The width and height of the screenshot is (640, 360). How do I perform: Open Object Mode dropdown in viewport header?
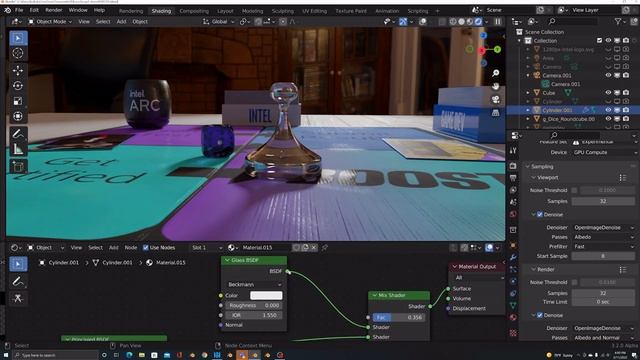click(x=50, y=21)
